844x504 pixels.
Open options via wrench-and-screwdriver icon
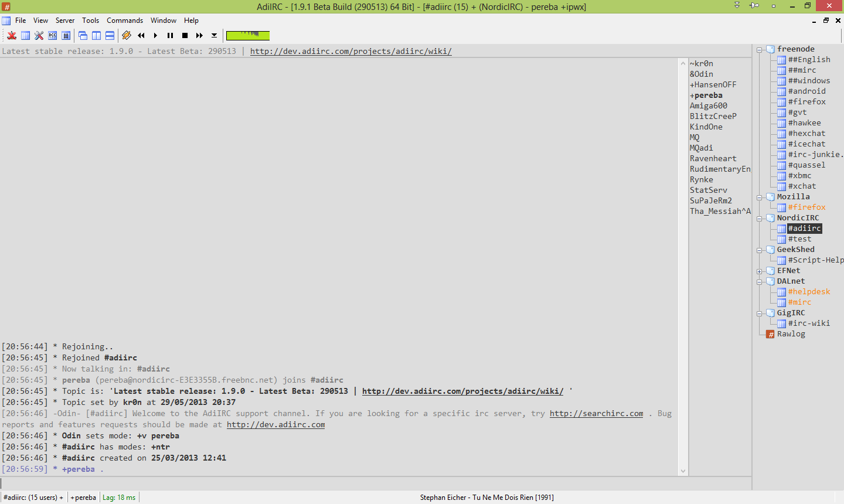pyautogui.click(x=39, y=35)
